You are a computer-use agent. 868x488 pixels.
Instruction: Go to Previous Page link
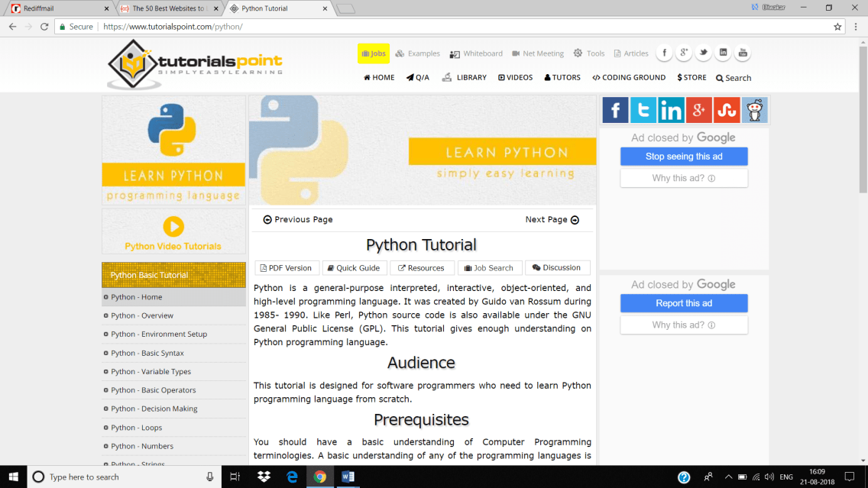(298, 220)
